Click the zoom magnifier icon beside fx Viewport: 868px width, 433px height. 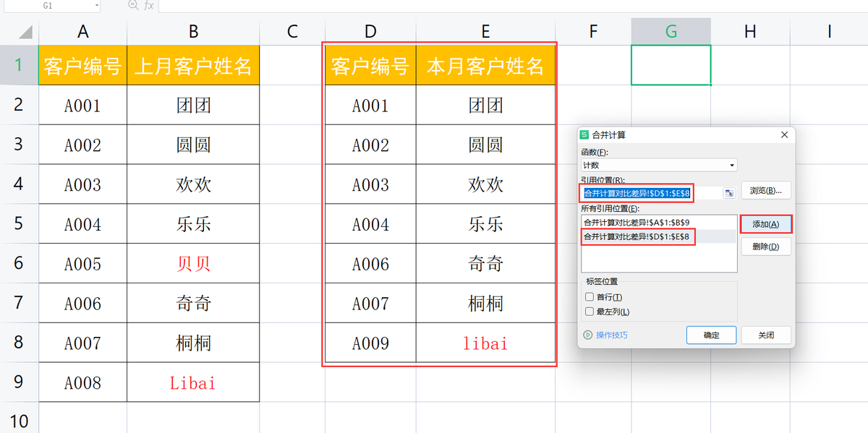(x=133, y=5)
